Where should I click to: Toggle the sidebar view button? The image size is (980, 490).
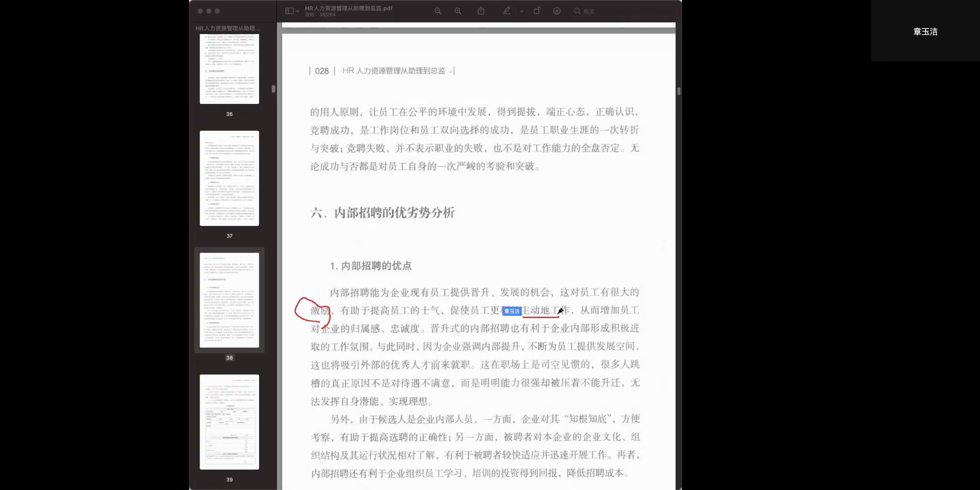289,11
